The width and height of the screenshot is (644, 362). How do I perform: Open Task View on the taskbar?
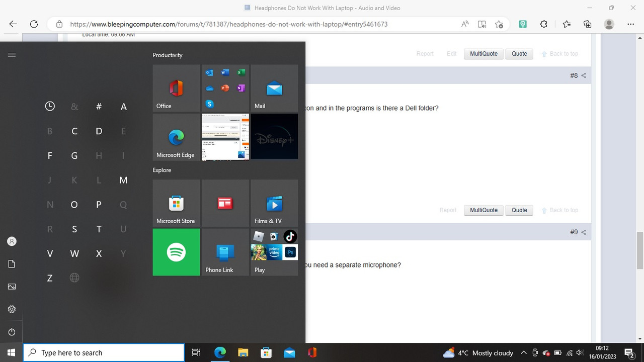196,352
